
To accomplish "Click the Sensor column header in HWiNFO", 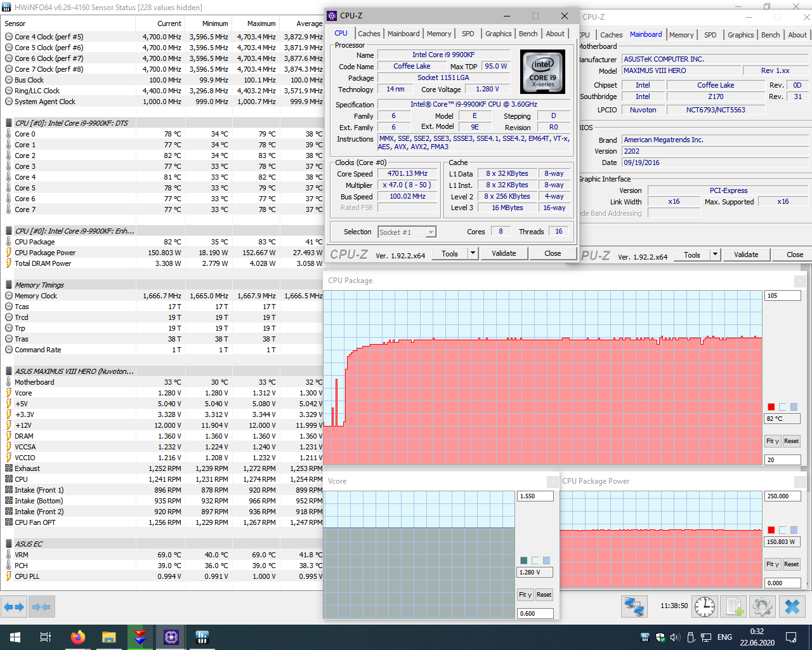I will 68,23.
